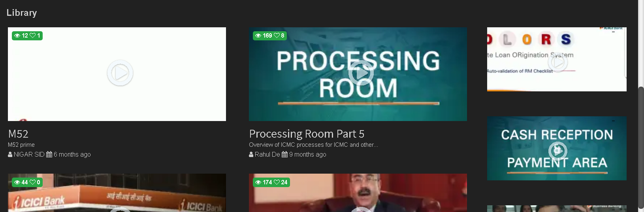644x212 pixels.
Task: Play the Processing Room Part 5 video
Action: (361, 73)
